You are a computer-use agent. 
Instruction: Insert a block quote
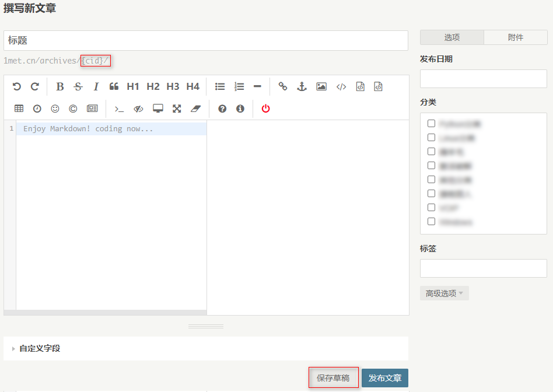click(114, 86)
